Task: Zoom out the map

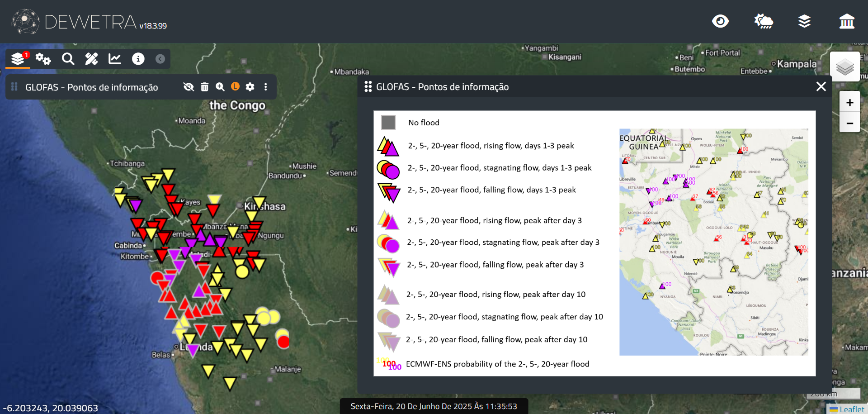Action: [x=849, y=123]
